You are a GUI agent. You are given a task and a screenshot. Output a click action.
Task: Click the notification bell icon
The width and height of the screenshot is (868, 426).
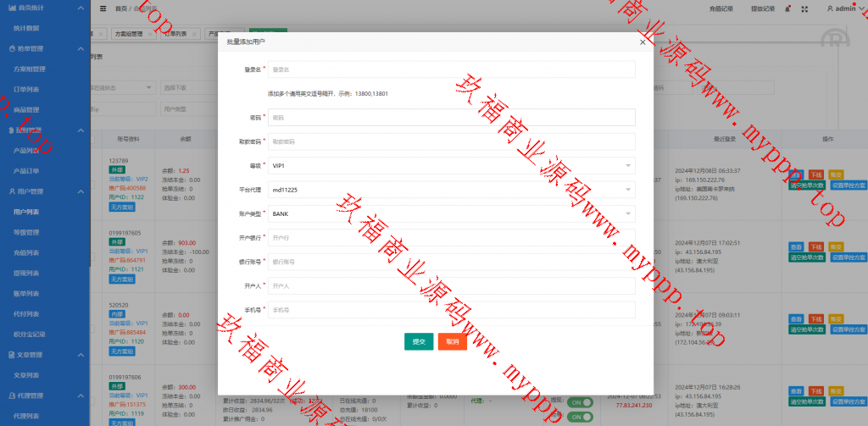coord(787,8)
